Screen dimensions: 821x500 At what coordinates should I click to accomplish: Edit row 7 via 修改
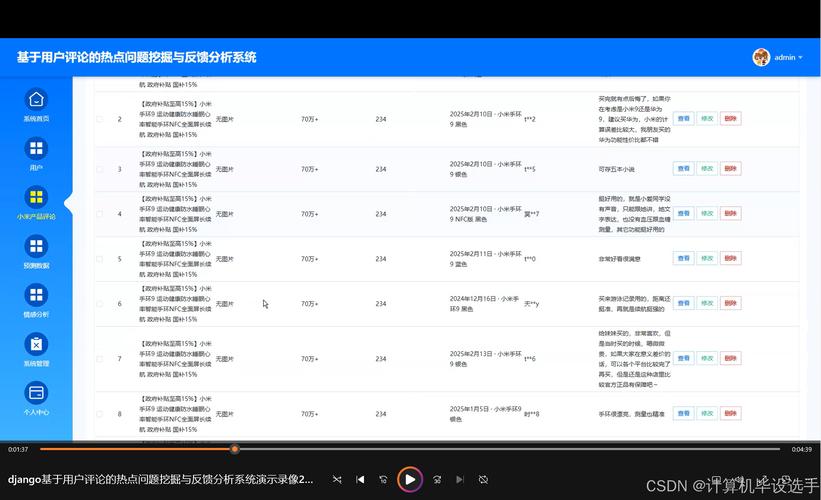[707, 358]
